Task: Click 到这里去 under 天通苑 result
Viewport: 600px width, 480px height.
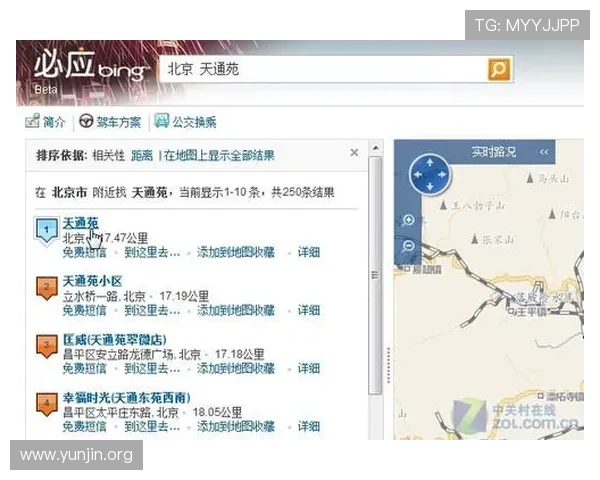Action: coord(152,253)
